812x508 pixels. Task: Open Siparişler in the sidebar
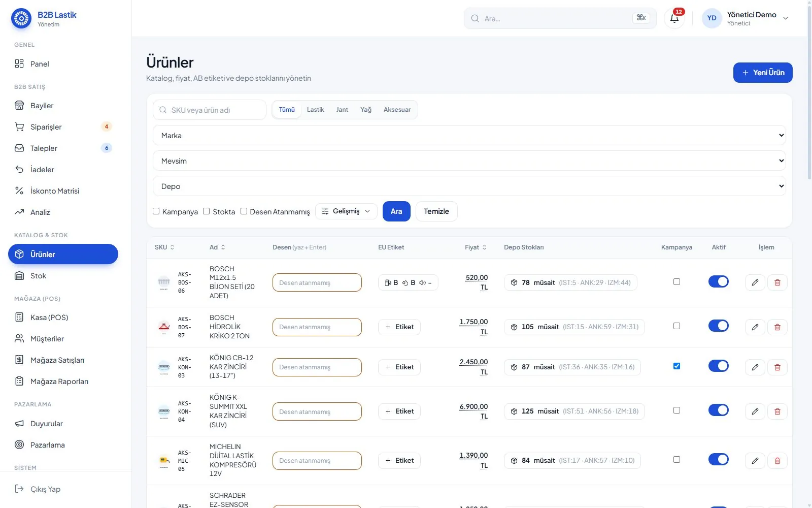tap(63, 127)
